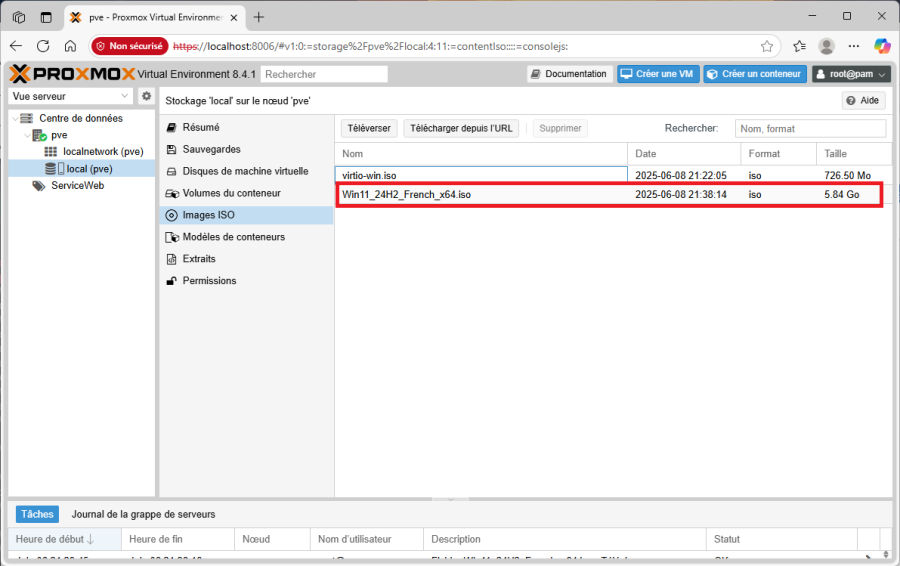Viewport: 900px width, 566px height.
Task: Open the gear settings next to Vue serveur
Action: 146,96
